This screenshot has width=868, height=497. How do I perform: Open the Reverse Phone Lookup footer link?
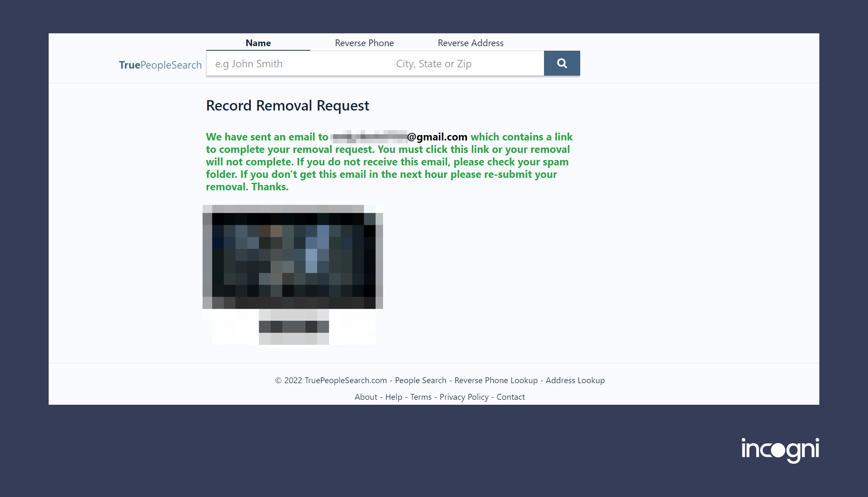(x=496, y=380)
